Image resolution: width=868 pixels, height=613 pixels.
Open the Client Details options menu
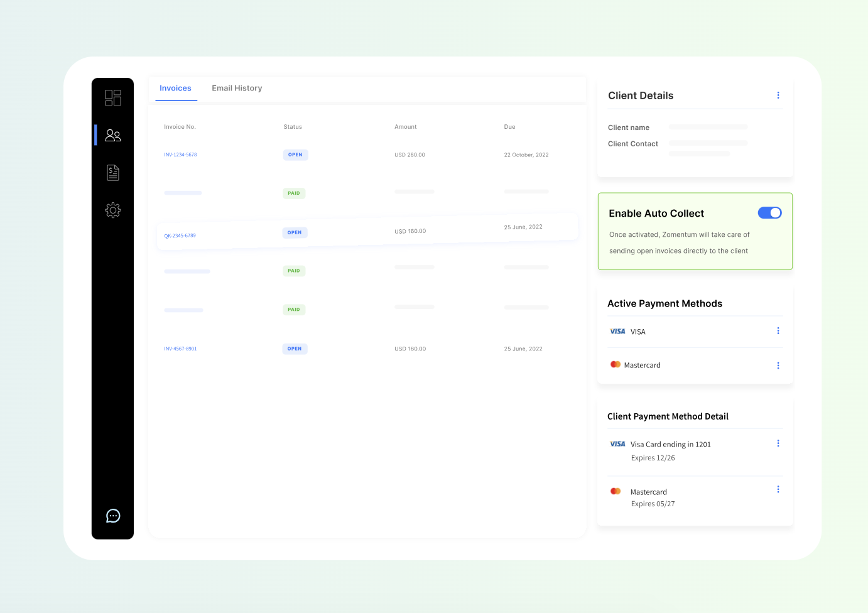(778, 95)
